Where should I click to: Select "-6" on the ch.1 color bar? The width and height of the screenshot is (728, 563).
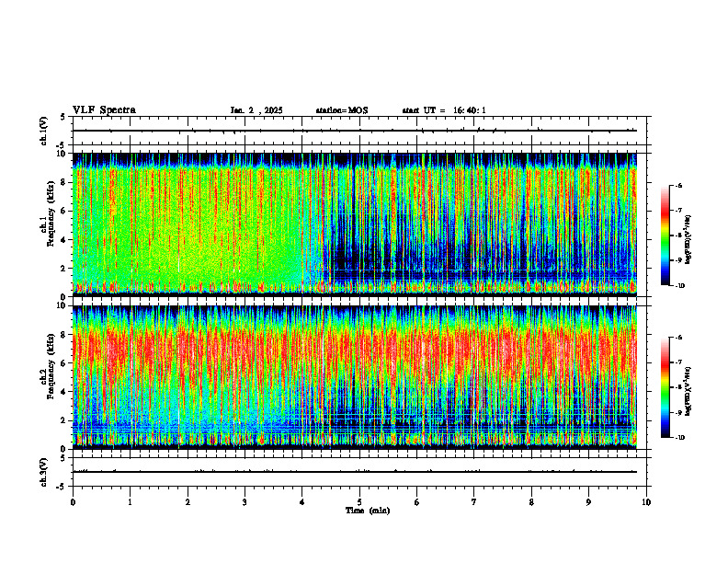[x=678, y=186]
